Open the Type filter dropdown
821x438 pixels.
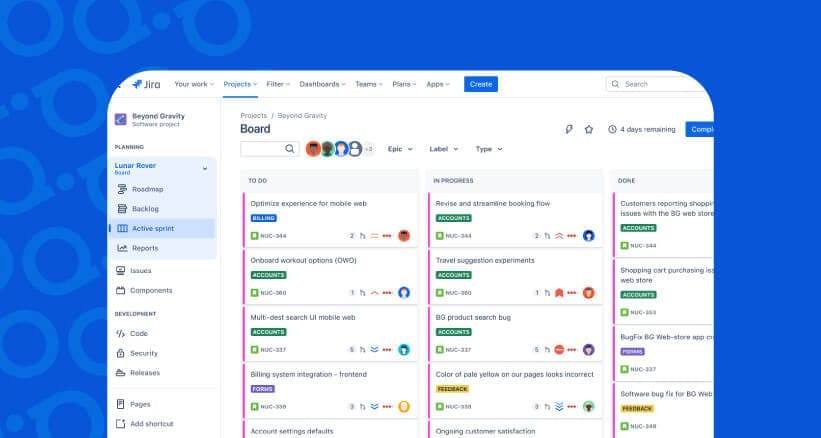pos(488,149)
